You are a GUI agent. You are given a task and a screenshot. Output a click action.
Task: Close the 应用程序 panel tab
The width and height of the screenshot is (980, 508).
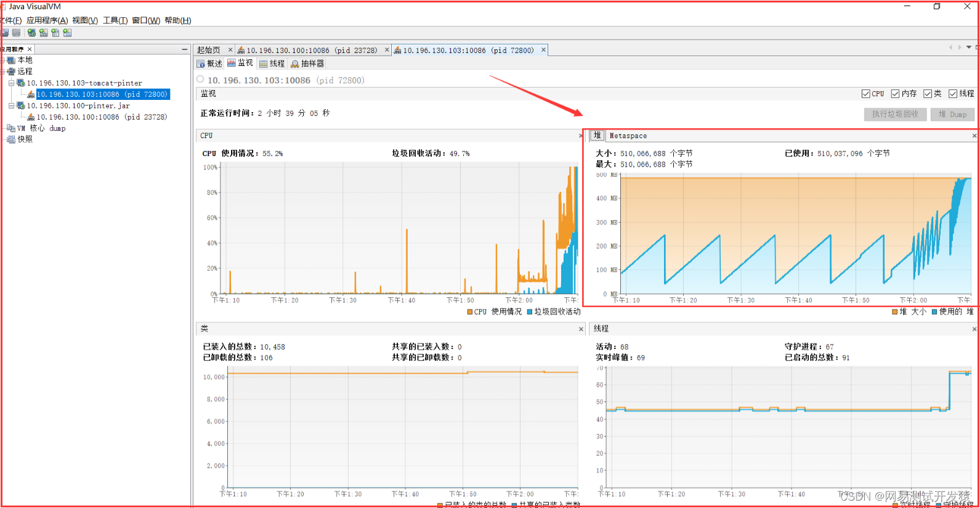29,49
